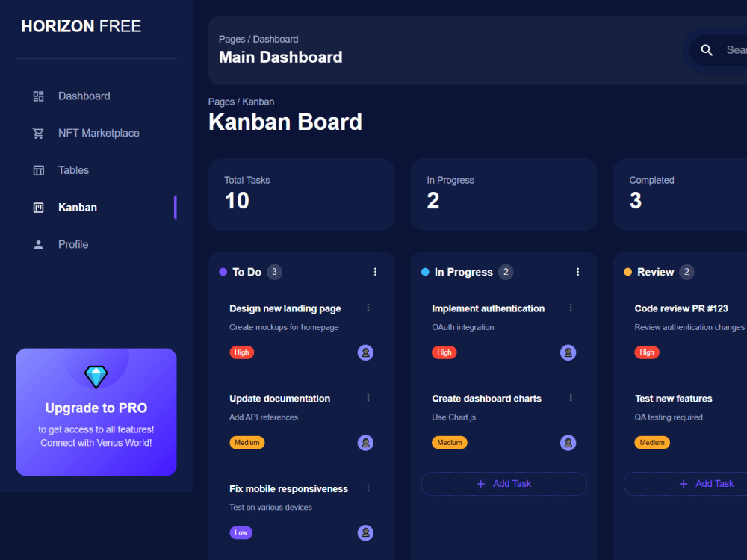The width and height of the screenshot is (747, 560).
Task: Click To Do count badge 3
Action: [274, 272]
